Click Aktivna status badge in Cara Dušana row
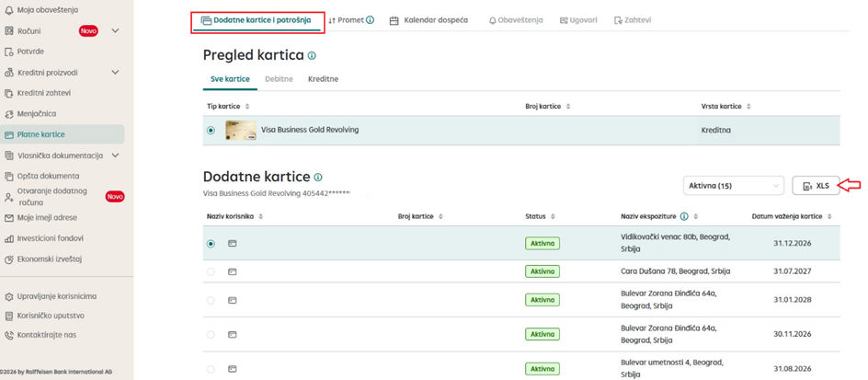Screen dimensions: 868x380 coord(542,271)
